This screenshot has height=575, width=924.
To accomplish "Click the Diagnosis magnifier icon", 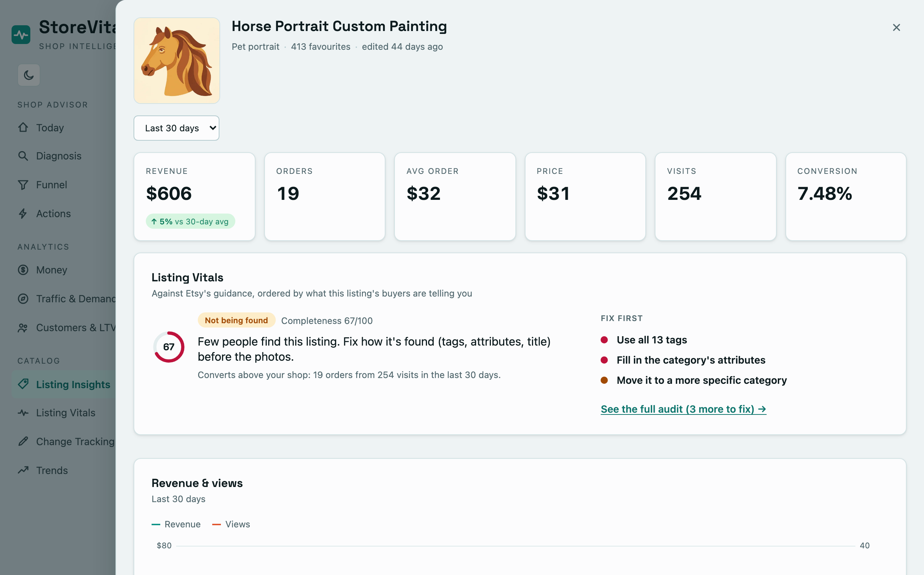I will coord(23,156).
